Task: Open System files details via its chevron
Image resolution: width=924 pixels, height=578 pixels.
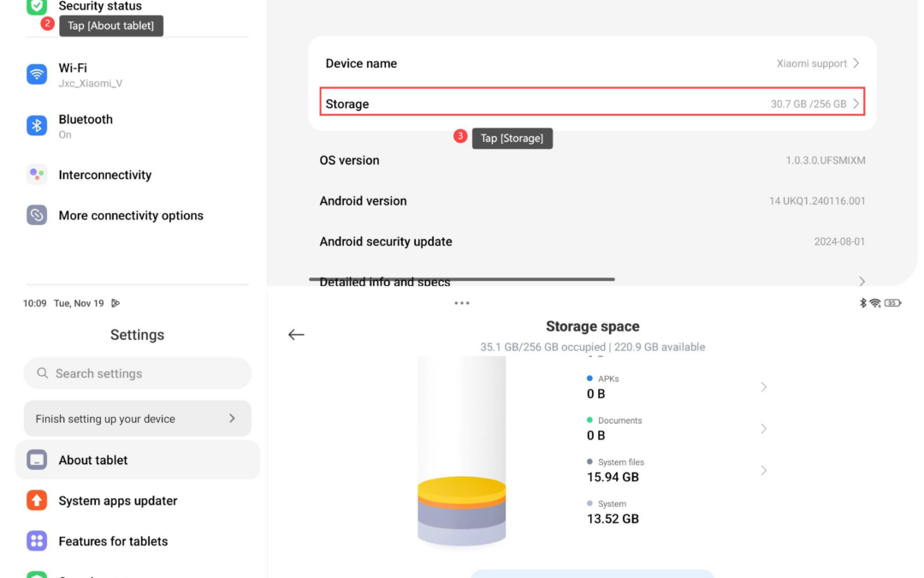Action: point(763,469)
